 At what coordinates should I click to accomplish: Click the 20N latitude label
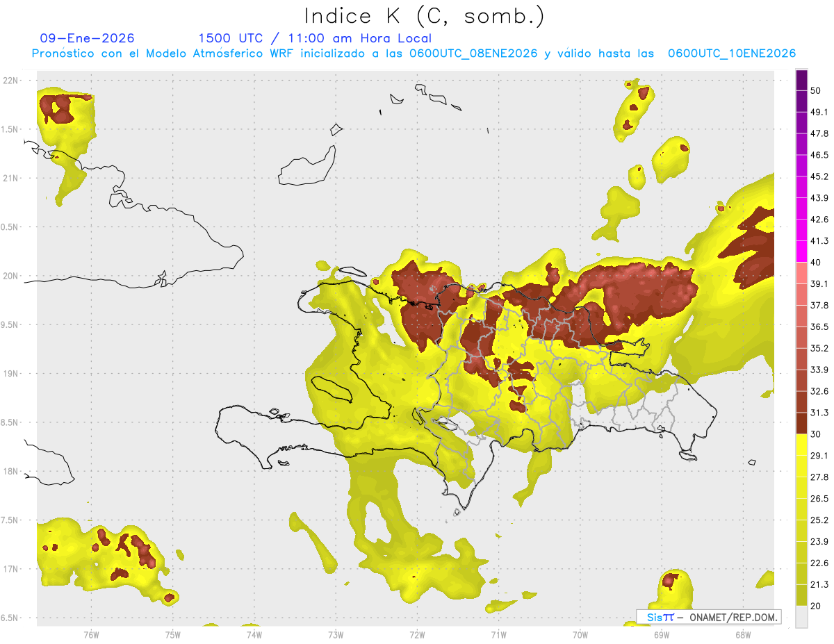point(12,276)
